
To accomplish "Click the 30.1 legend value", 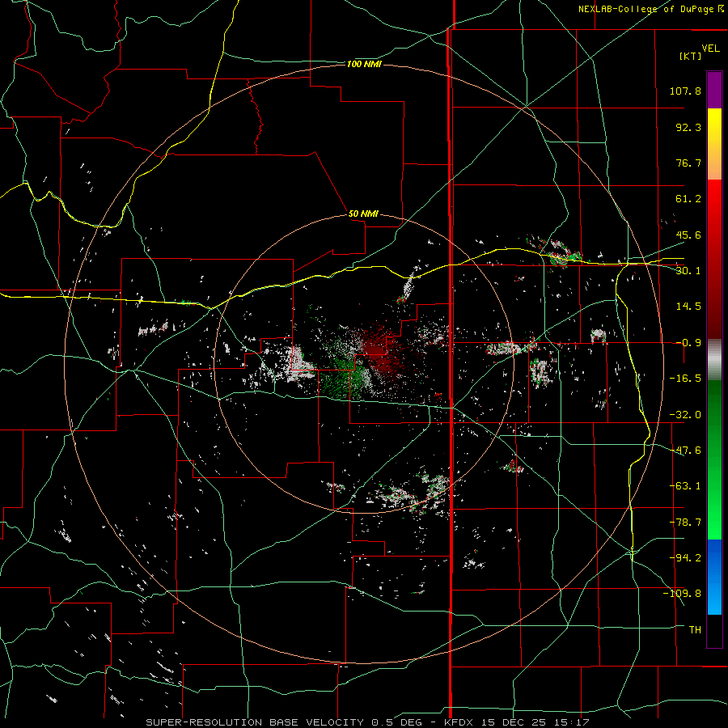I will pos(688,271).
